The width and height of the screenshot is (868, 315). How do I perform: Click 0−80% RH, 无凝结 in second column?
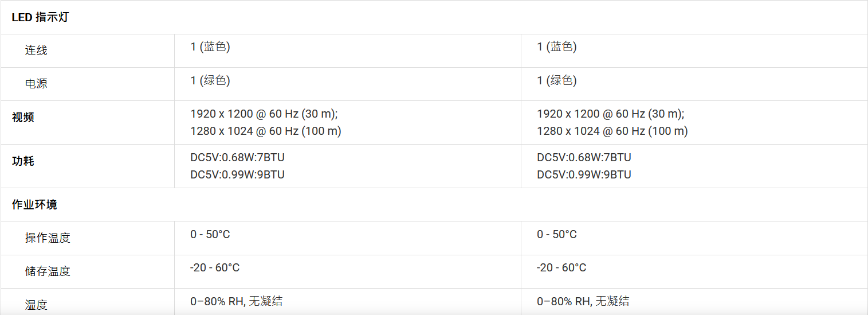(583, 301)
